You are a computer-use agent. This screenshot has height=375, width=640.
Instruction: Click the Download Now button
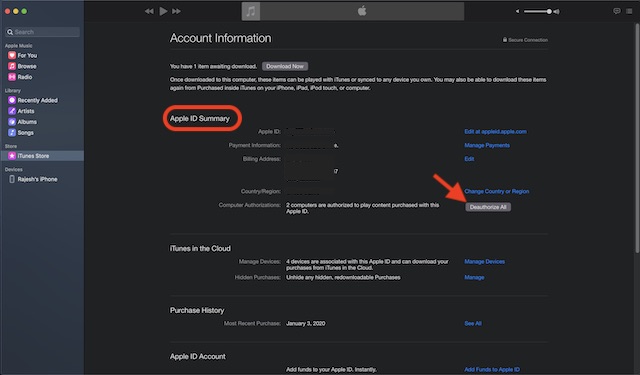tap(285, 66)
